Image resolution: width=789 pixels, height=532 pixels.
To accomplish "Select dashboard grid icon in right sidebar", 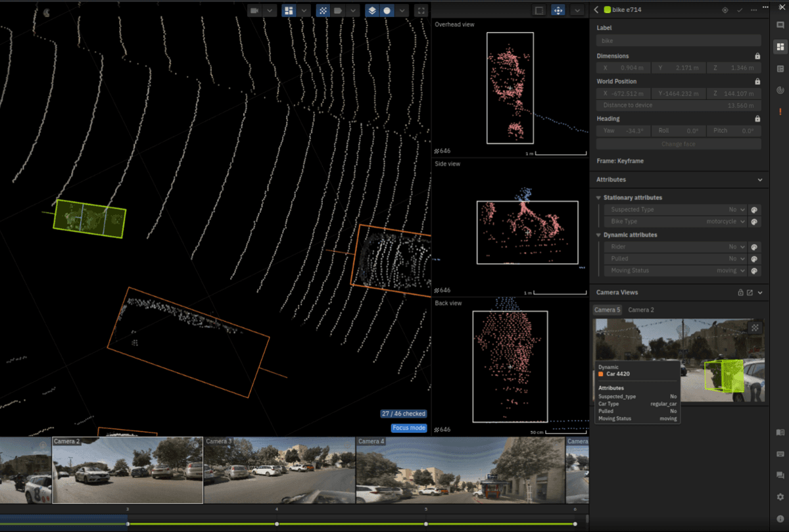I will coord(780,47).
